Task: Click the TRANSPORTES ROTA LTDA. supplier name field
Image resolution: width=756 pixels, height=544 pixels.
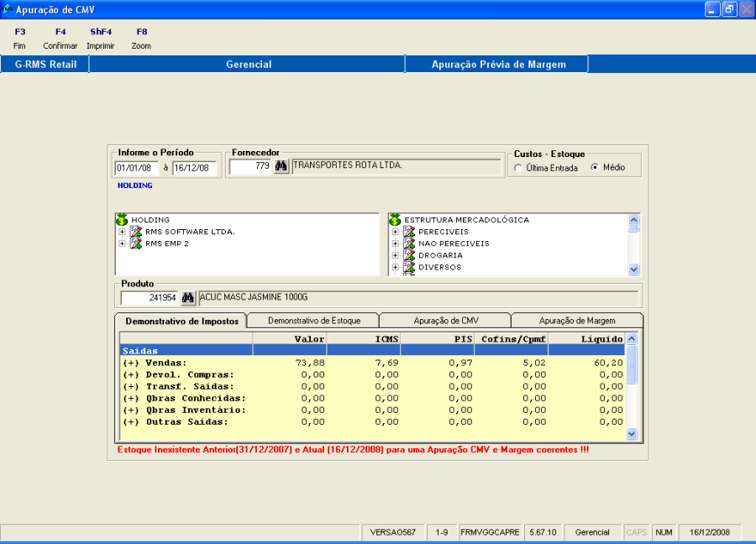Action: coord(397,166)
